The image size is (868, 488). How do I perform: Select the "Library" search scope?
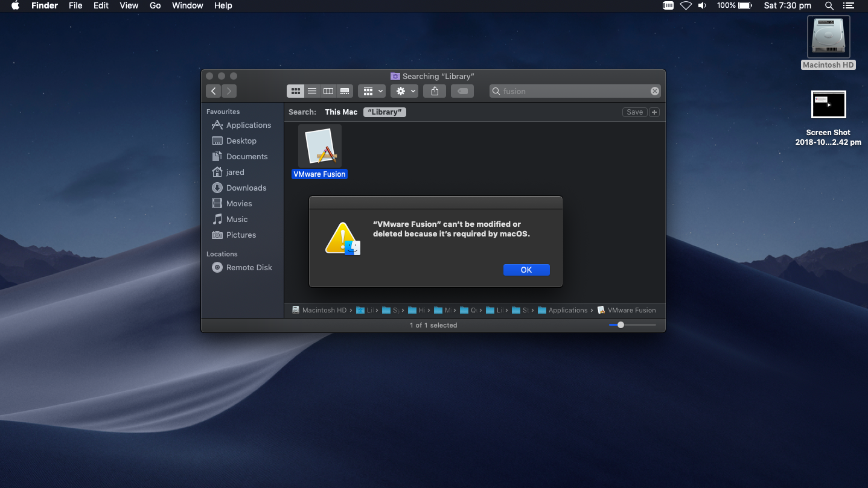[385, 112]
